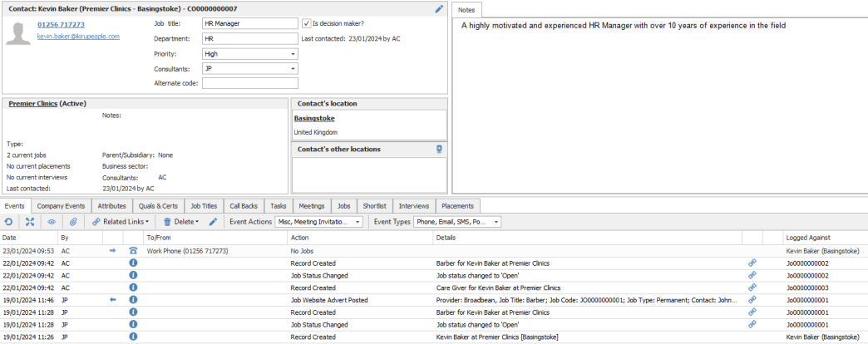Click the refresh events icon

click(8, 222)
